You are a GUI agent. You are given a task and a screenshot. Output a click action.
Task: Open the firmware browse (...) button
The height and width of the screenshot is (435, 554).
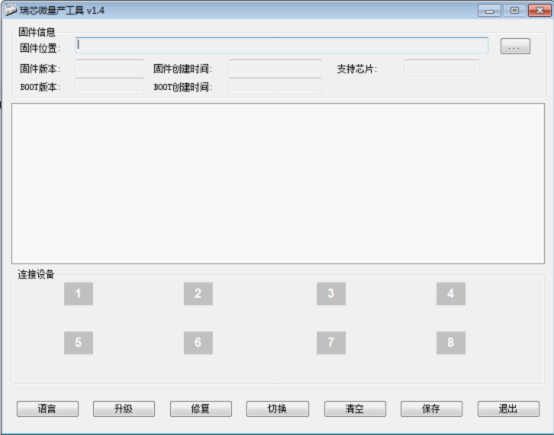515,46
